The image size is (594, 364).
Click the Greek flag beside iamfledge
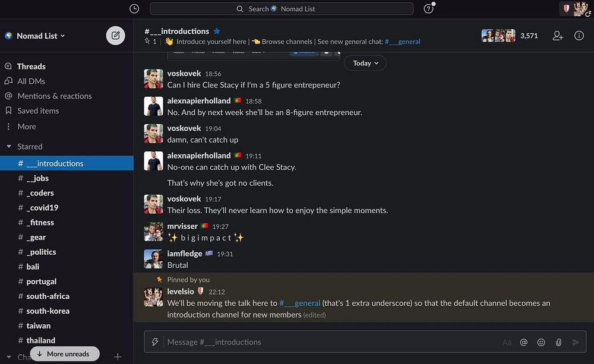coord(208,254)
